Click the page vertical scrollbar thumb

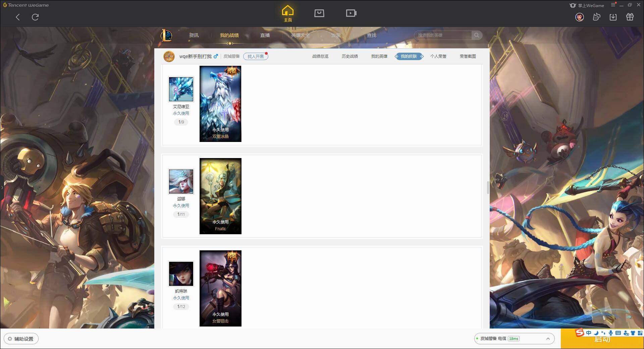click(488, 188)
